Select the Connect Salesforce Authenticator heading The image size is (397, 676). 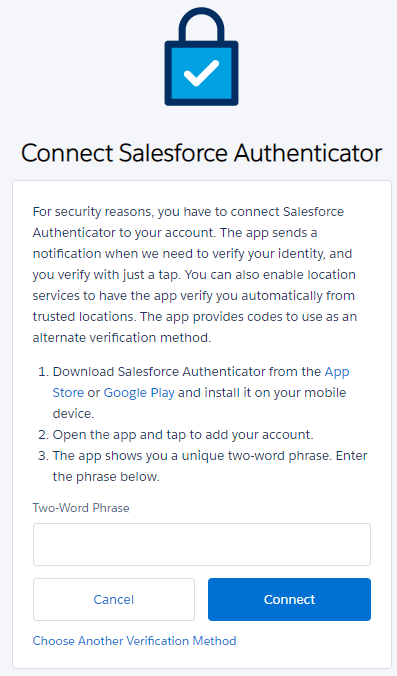point(201,153)
